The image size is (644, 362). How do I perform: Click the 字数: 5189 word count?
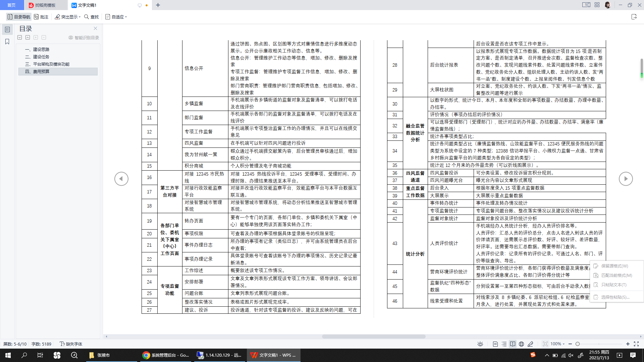coord(41,344)
